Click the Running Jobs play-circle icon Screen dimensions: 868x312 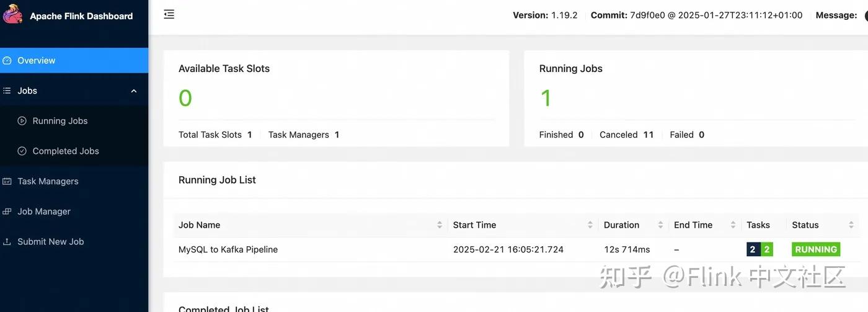click(22, 121)
